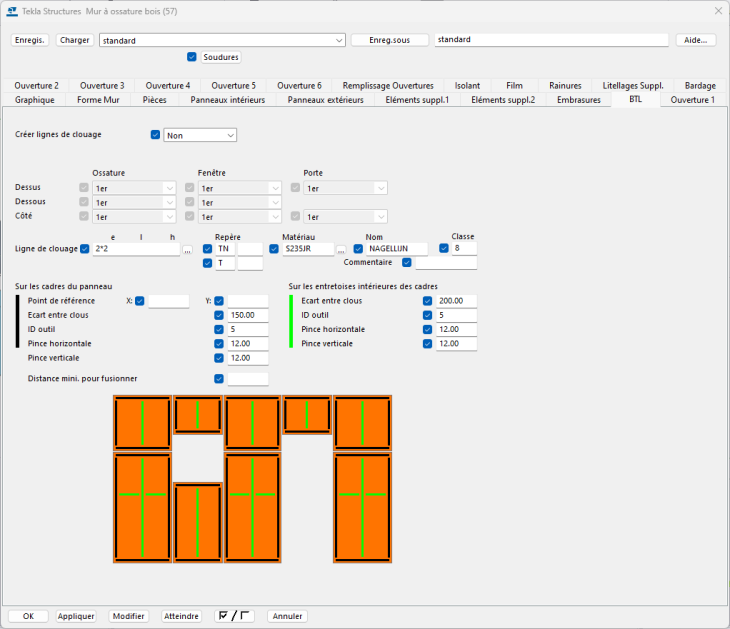Click the Enreg.sous name field with standard
The height and width of the screenshot is (629, 730).
[x=551, y=40]
